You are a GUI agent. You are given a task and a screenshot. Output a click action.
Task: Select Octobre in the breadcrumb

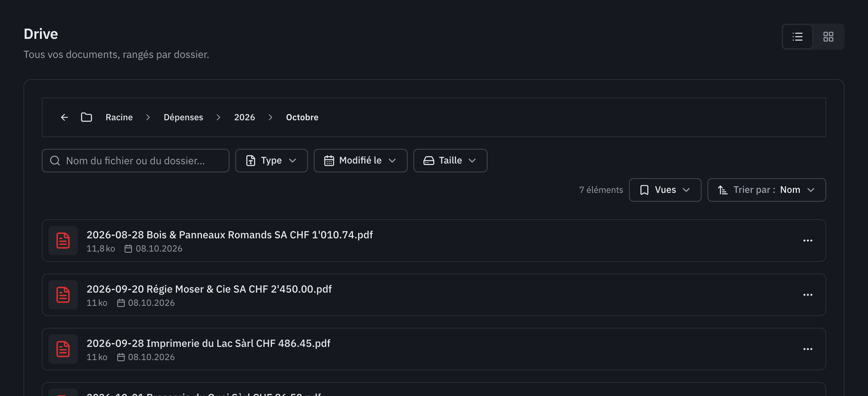coord(302,117)
